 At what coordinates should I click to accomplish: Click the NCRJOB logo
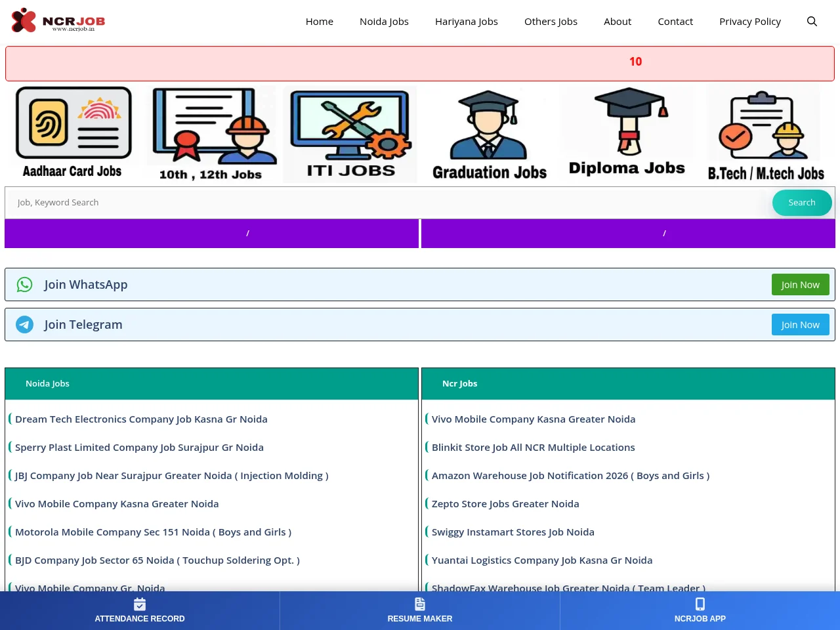(x=58, y=21)
